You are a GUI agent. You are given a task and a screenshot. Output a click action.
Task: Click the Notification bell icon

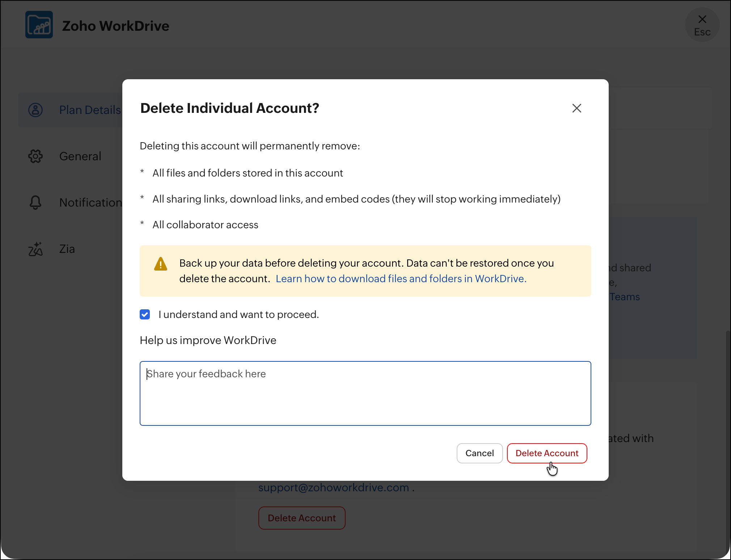35,203
